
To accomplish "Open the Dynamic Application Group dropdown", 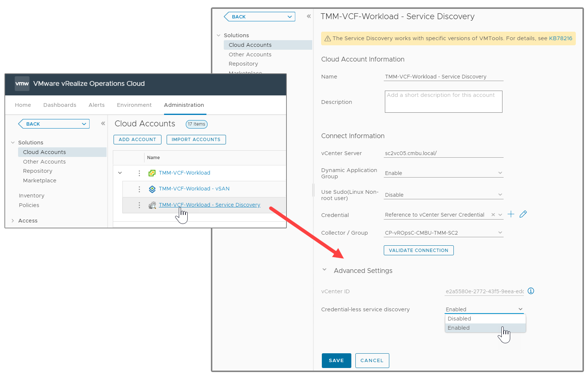I will click(443, 173).
